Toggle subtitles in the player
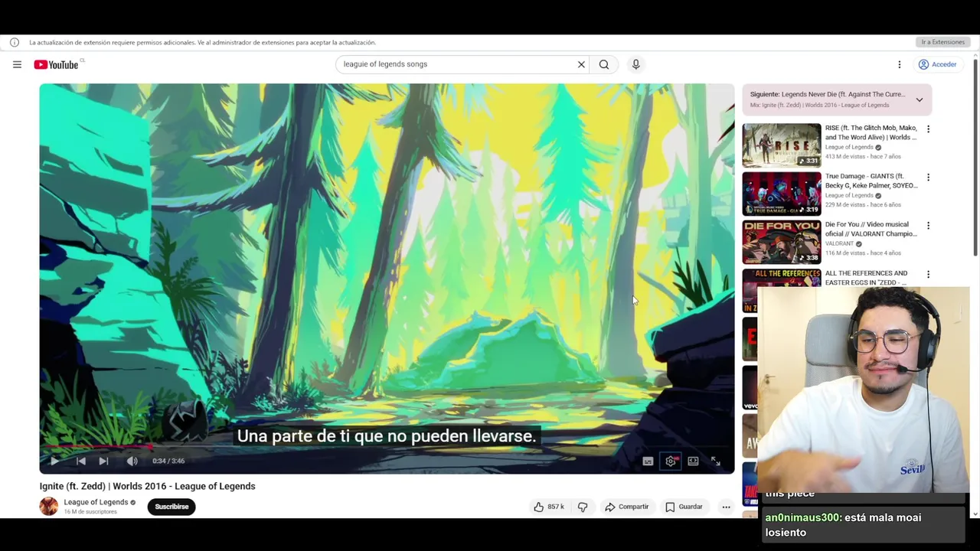Viewport: 980px width, 551px height. coord(648,461)
